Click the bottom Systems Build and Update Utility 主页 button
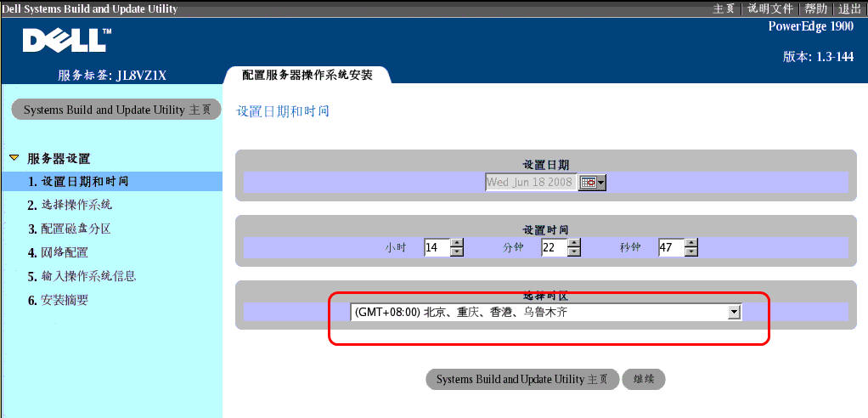Image resolution: width=868 pixels, height=418 pixels. tap(521, 380)
